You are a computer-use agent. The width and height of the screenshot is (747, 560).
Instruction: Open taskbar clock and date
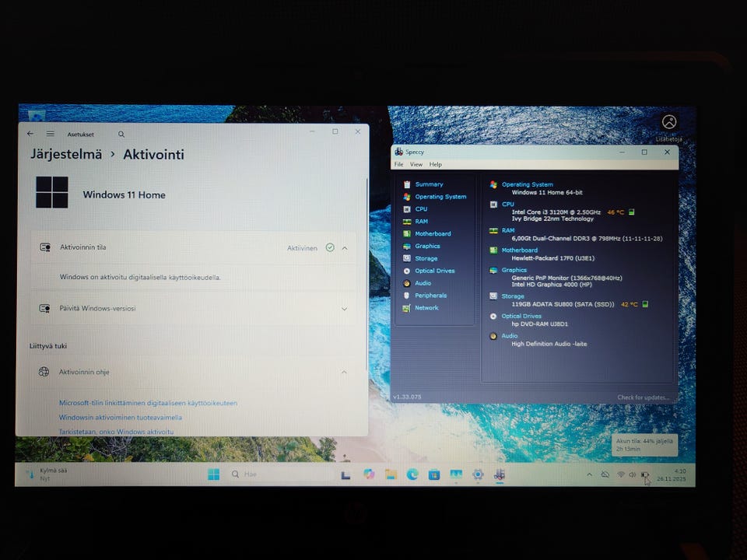[x=672, y=474]
